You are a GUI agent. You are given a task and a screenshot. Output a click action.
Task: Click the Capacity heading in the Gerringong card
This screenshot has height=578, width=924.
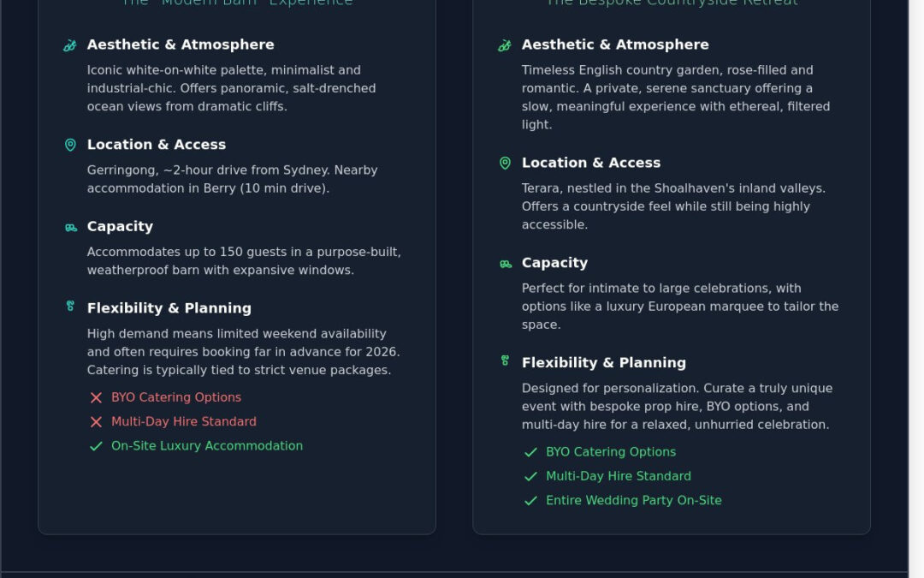point(121,226)
